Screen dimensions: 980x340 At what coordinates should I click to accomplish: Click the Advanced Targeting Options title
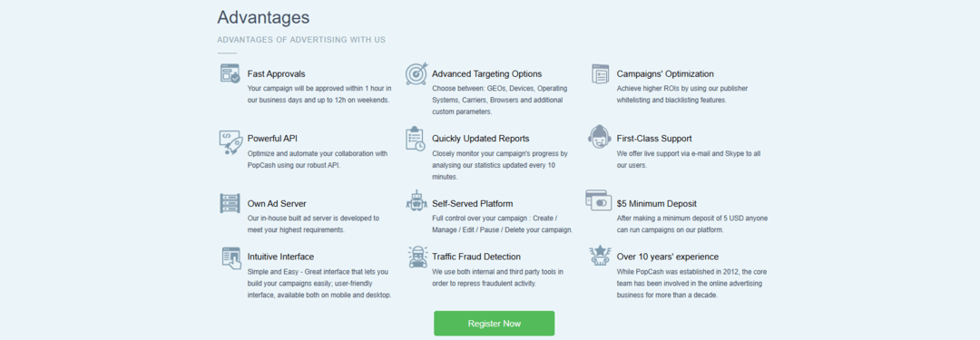tap(487, 73)
